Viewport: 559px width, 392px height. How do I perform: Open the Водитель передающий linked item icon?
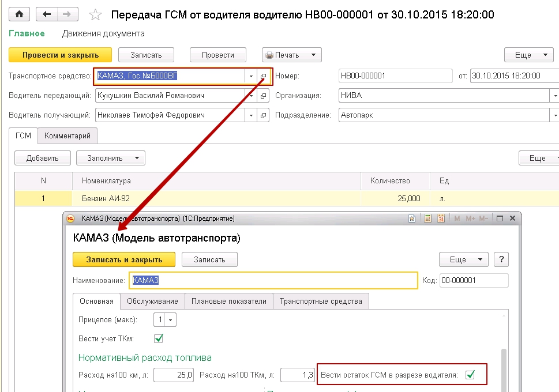263,96
